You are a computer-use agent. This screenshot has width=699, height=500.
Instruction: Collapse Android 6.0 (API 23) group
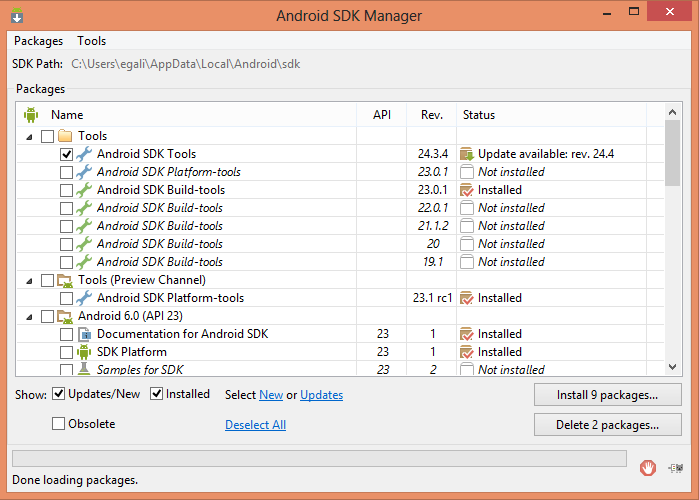(x=29, y=317)
